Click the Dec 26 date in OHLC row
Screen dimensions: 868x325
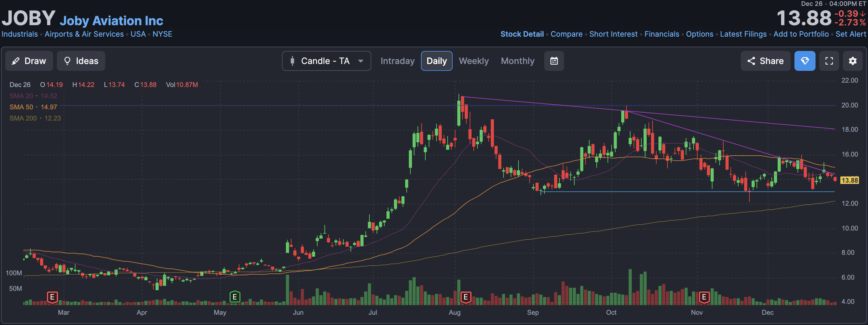click(20, 85)
